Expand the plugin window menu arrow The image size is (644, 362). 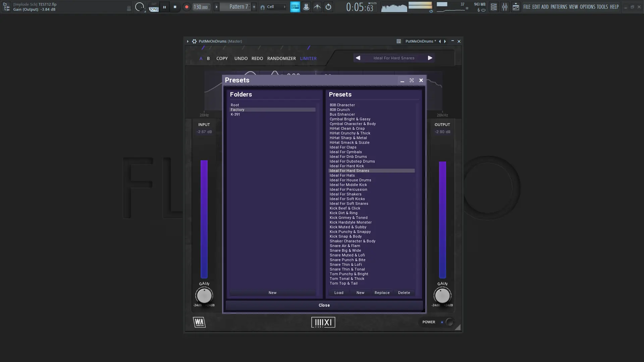pyautogui.click(x=187, y=41)
